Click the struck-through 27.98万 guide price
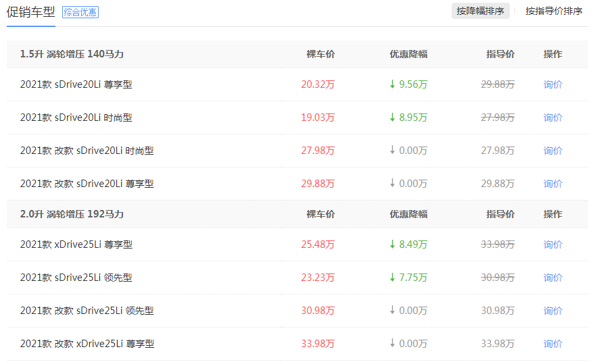 tap(498, 118)
